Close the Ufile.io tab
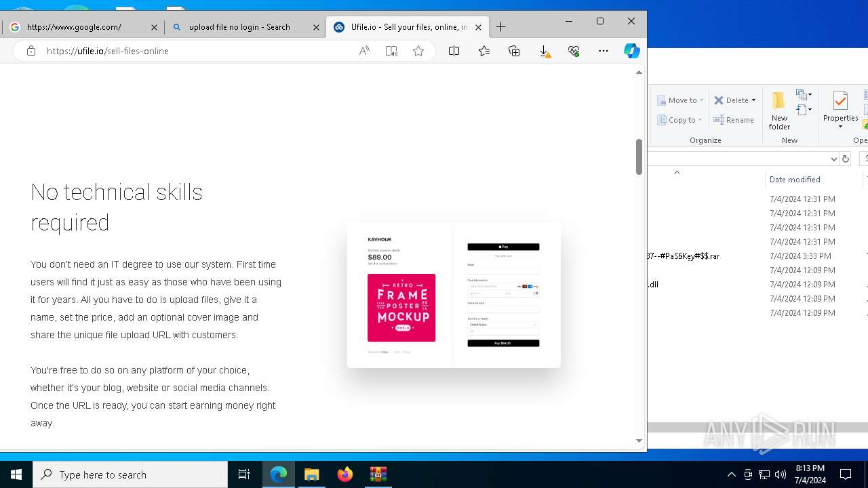Screen dimensions: 868x488 pos(478,27)
